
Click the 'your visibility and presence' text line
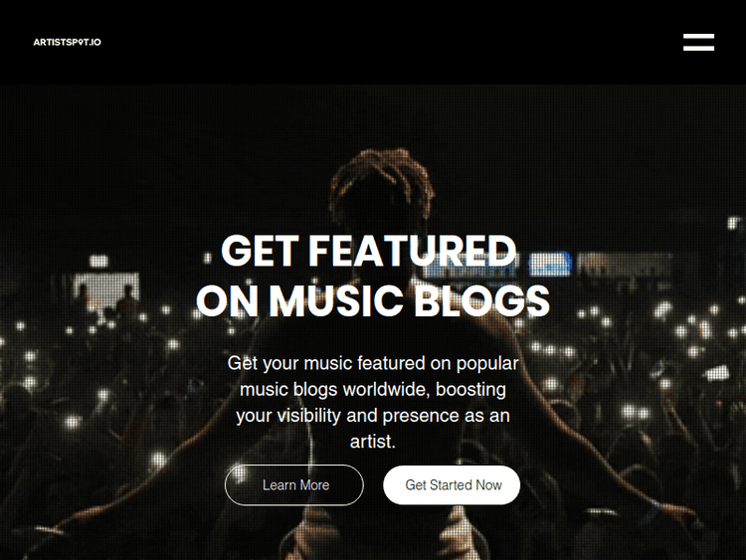373,416
